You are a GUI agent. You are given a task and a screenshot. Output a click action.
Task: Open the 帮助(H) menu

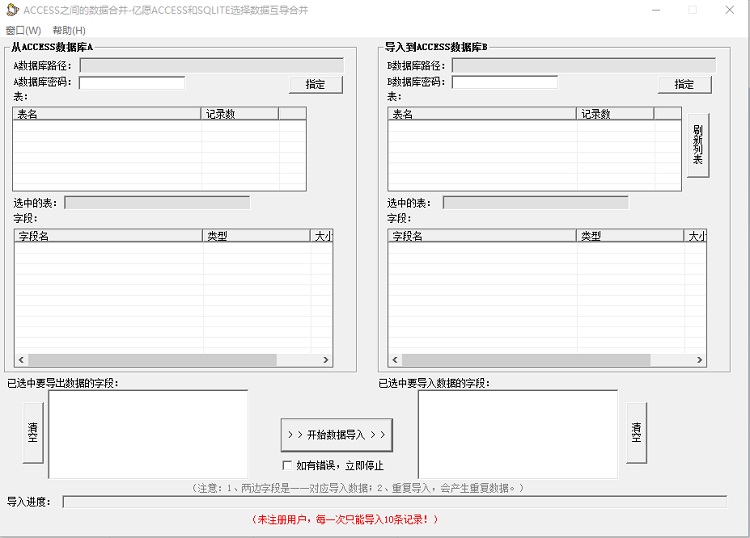pyautogui.click(x=69, y=31)
